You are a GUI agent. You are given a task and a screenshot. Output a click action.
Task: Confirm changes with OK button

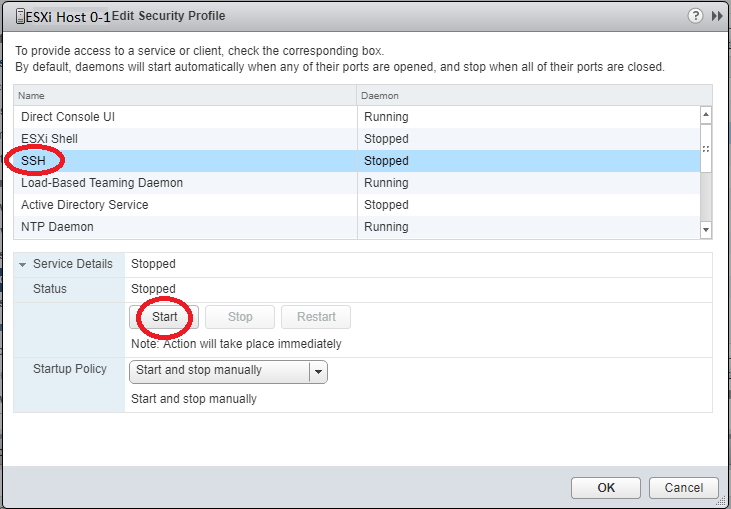pos(606,488)
